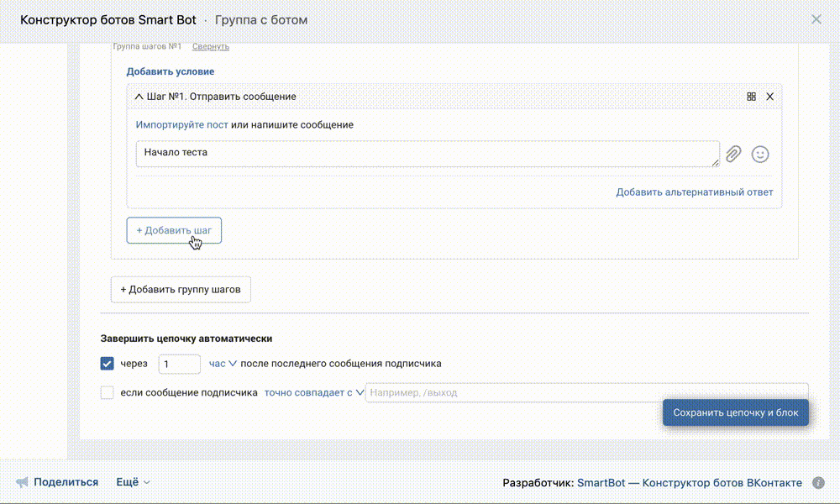This screenshot has height=504, width=840.
Task: Click "+ Добавить шаг" button
Action: 174,230
